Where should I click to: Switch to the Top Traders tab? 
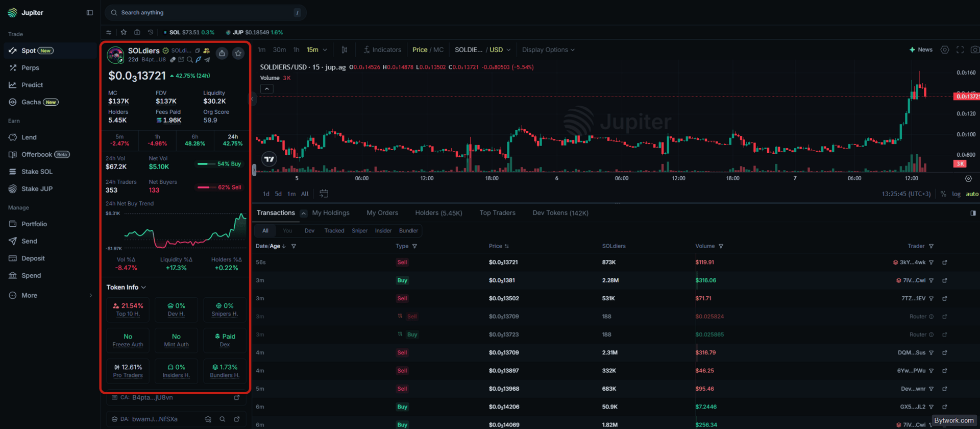497,213
